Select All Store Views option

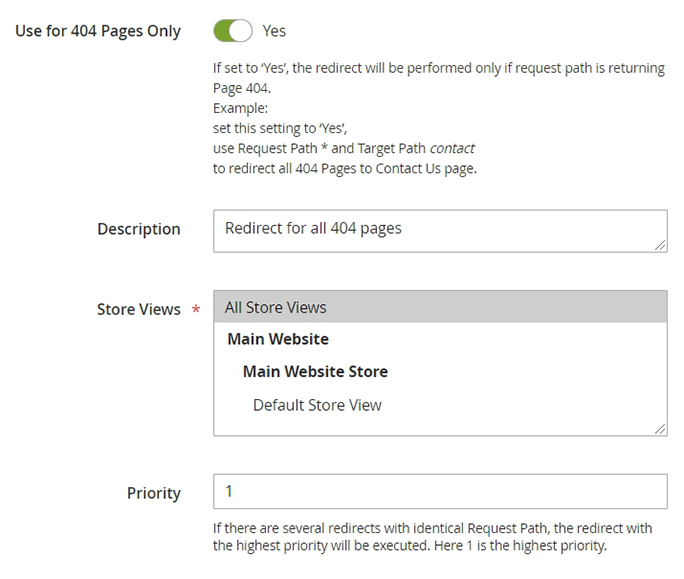point(439,307)
